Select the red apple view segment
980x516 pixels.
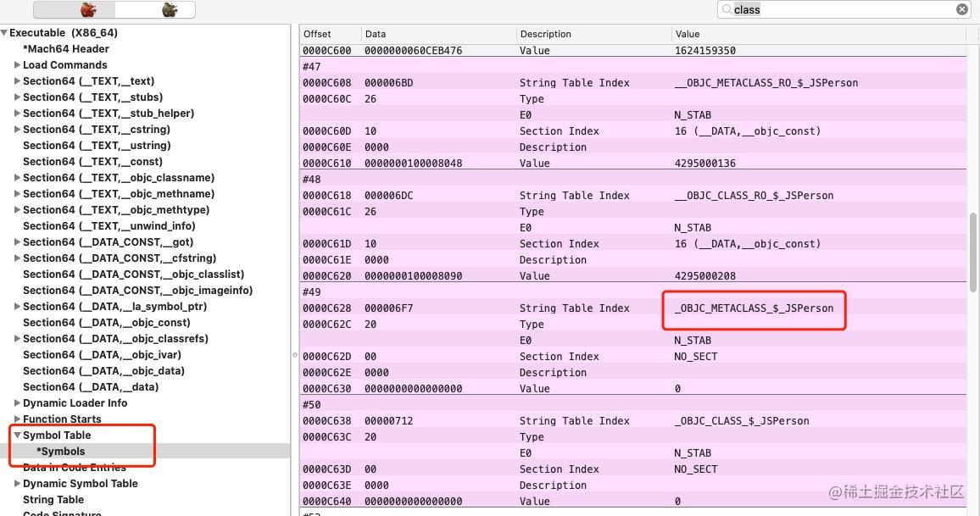75,9
